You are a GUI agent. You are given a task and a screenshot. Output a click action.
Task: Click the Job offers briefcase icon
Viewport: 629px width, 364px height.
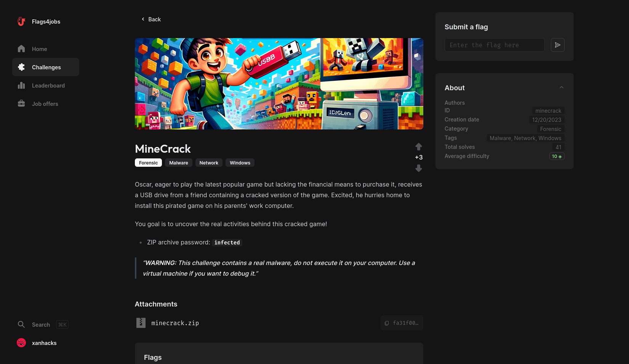coord(21,104)
